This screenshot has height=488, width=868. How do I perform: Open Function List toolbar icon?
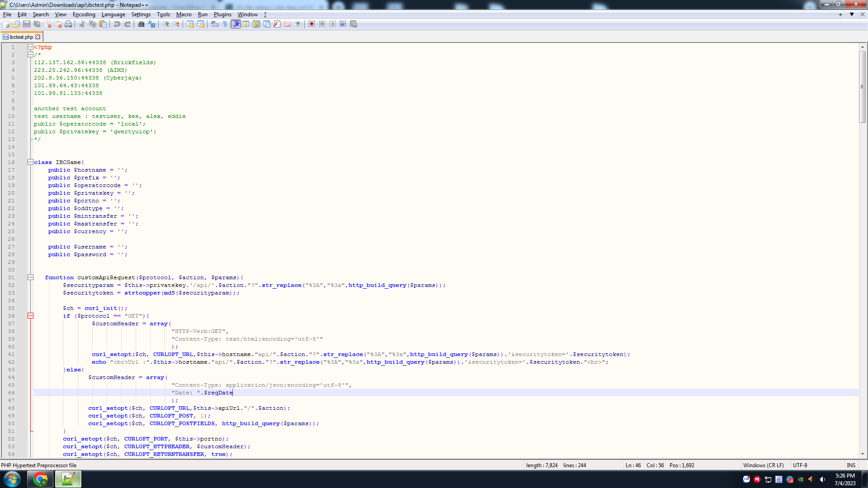point(277,24)
